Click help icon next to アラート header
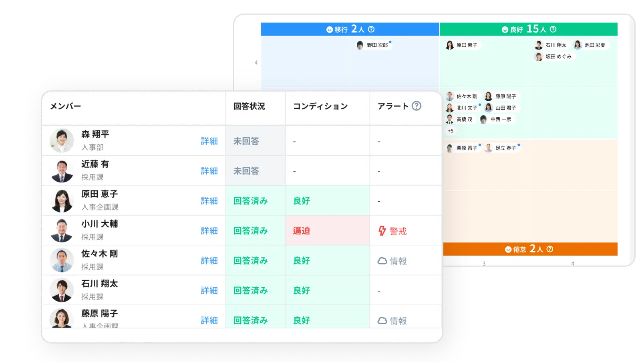The image size is (644, 362). pos(417,106)
